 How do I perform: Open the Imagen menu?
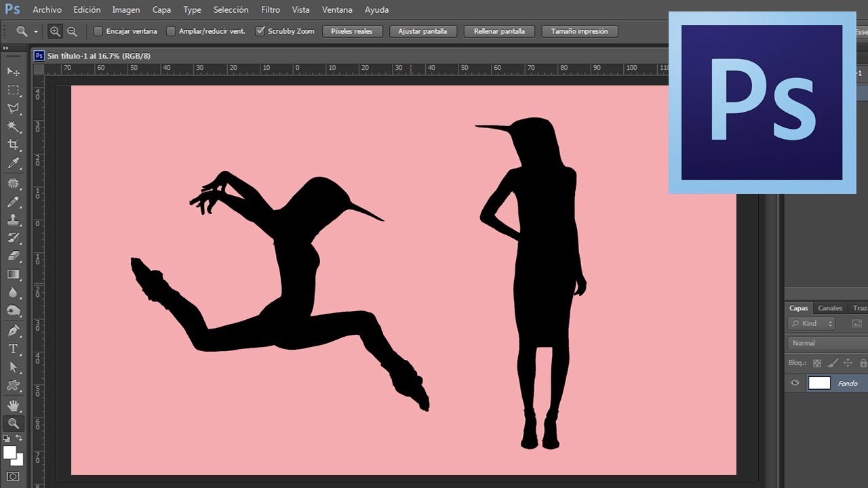[x=126, y=9]
